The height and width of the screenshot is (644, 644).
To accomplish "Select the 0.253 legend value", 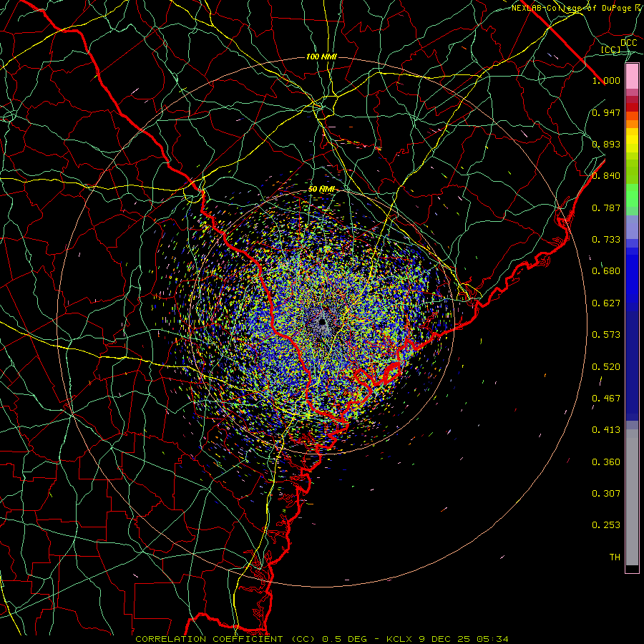I will click(606, 525).
